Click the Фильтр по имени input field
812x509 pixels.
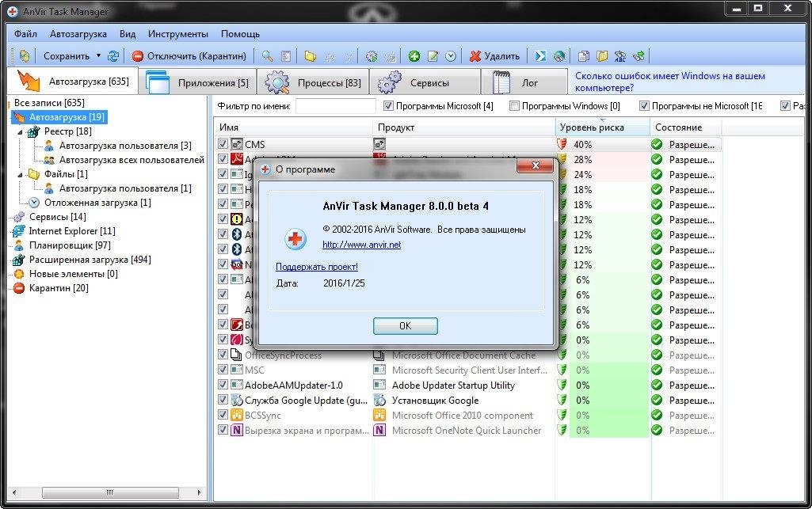point(336,106)
